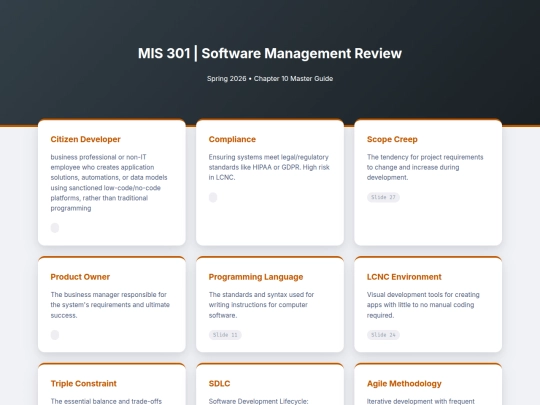The width and height of the screenshot is (540, 405).
Task: Click the Software Development Lifecycle definition text
Action: (x=258, y=401)
